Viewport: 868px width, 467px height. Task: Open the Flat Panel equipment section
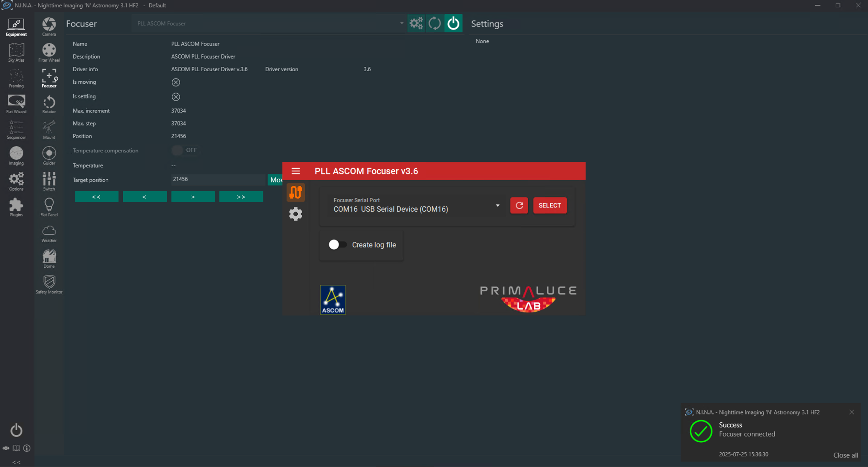[49, 207]
